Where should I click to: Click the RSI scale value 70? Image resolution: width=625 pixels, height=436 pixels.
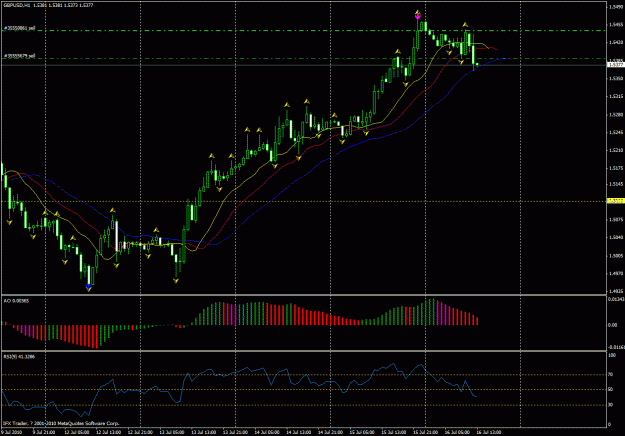pyautogui.click(x=611, y=375)
